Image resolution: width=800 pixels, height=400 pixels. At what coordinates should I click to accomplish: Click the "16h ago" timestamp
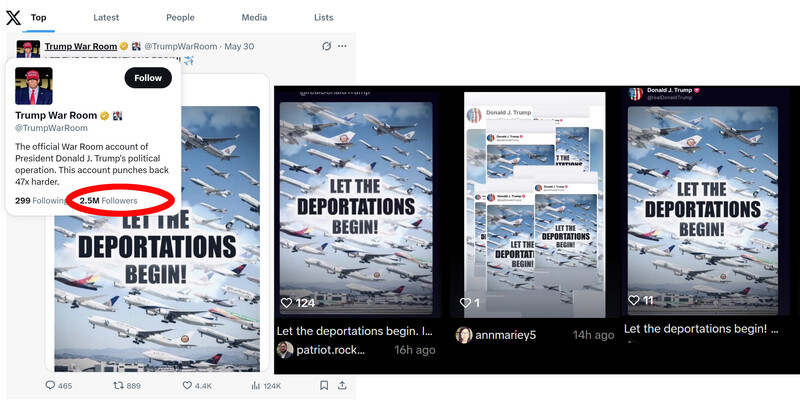click(415, 350)
